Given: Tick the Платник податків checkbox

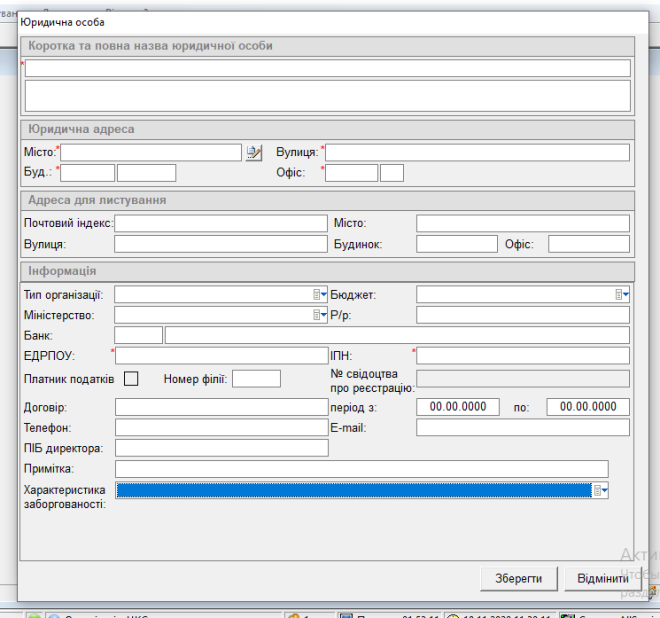Looking at the screenshot, I should coord(131,378).
